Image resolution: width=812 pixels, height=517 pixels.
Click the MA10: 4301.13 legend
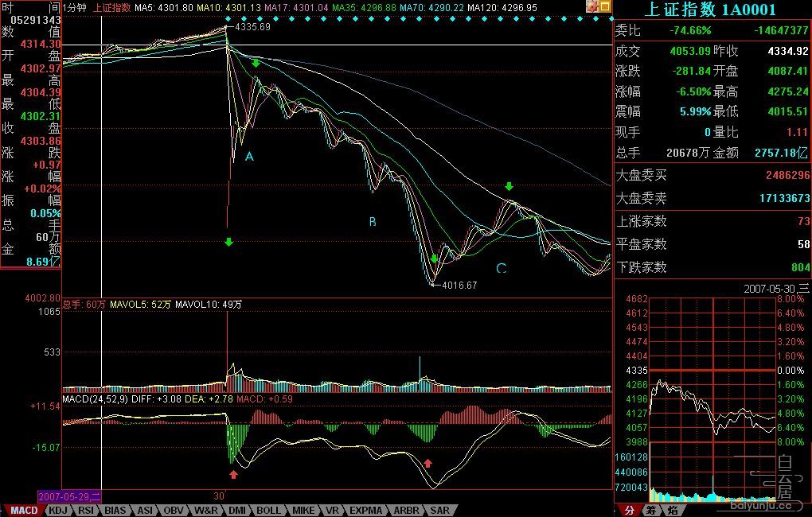[228, 8]
